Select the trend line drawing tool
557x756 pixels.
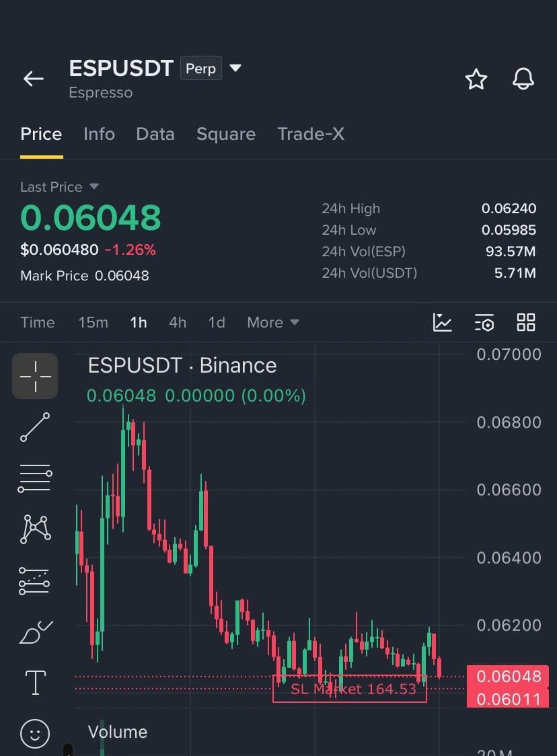pyautogui.click(x=35, y=427)
